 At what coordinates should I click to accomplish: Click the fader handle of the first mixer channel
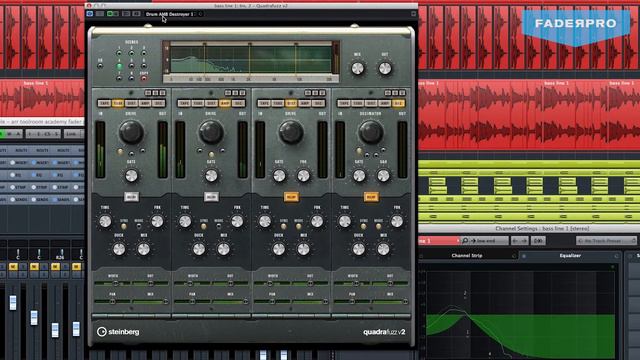click(x=13, y=303)
